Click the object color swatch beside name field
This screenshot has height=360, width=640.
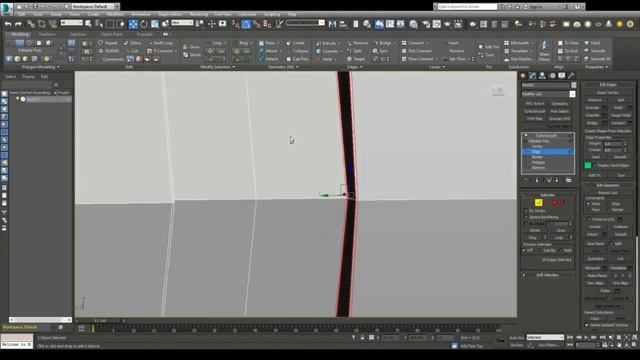(x=573, y=85)
